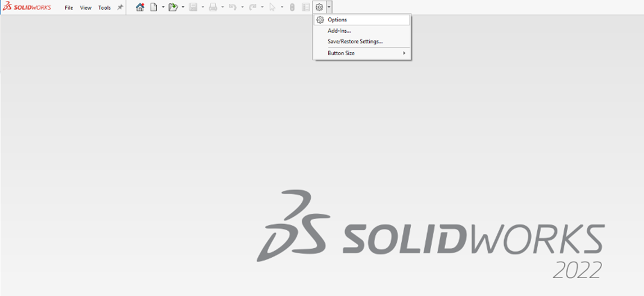Click the Home welcome icon
Image resolution: width=644 pixels, height=296 pixels.
pyautogui.click(x=140, y=7)
